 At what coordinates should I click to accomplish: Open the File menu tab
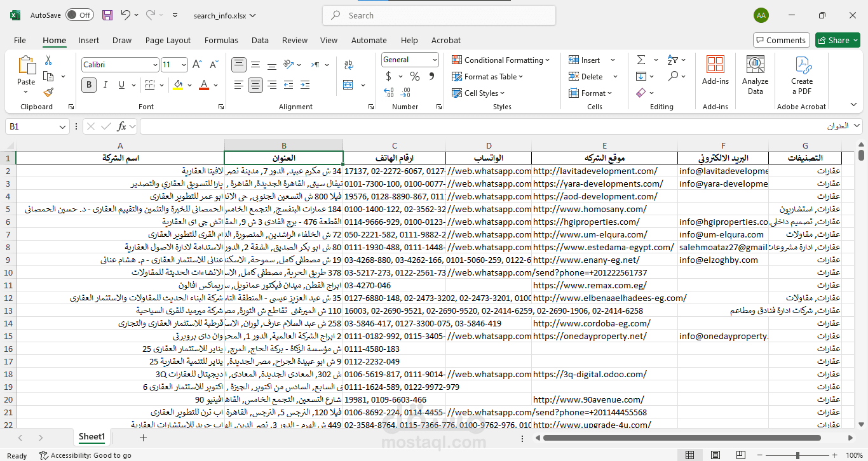pos(20,40)
